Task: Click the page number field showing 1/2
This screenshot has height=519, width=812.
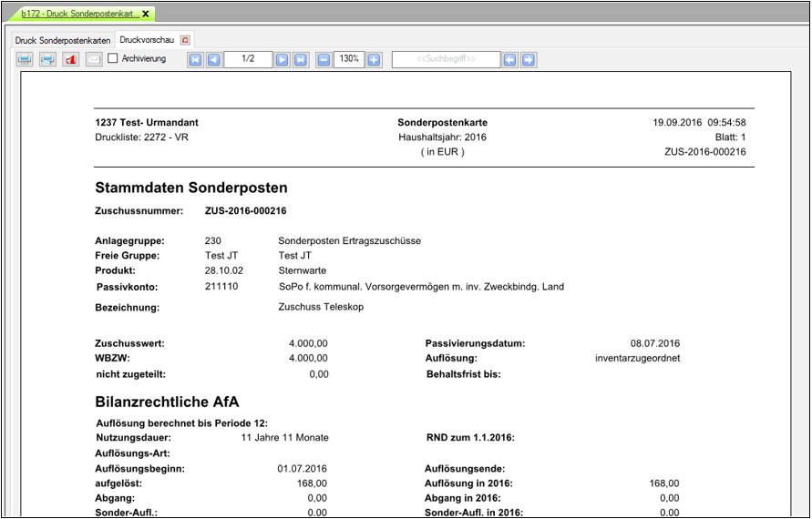Action: coord(248,59)
